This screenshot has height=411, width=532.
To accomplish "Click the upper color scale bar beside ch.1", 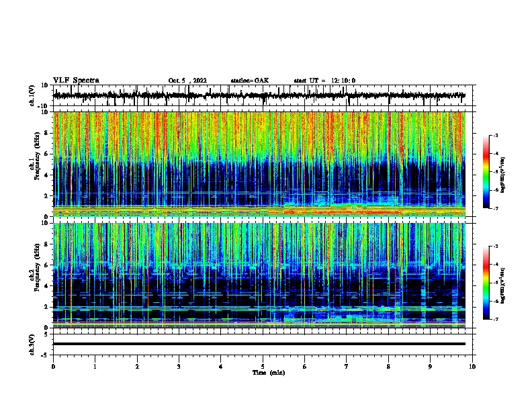I will point(486,172).
